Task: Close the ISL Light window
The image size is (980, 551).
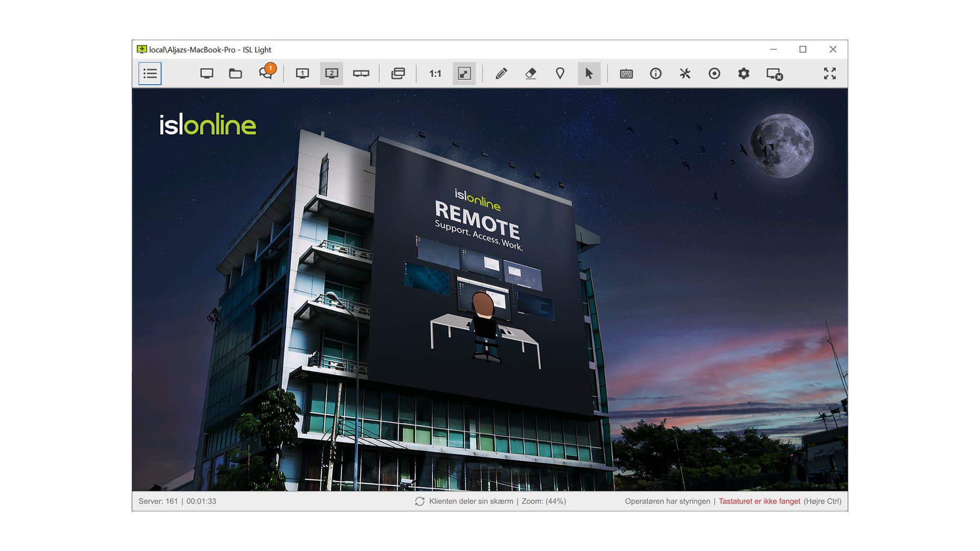Action: coord(833,49)
